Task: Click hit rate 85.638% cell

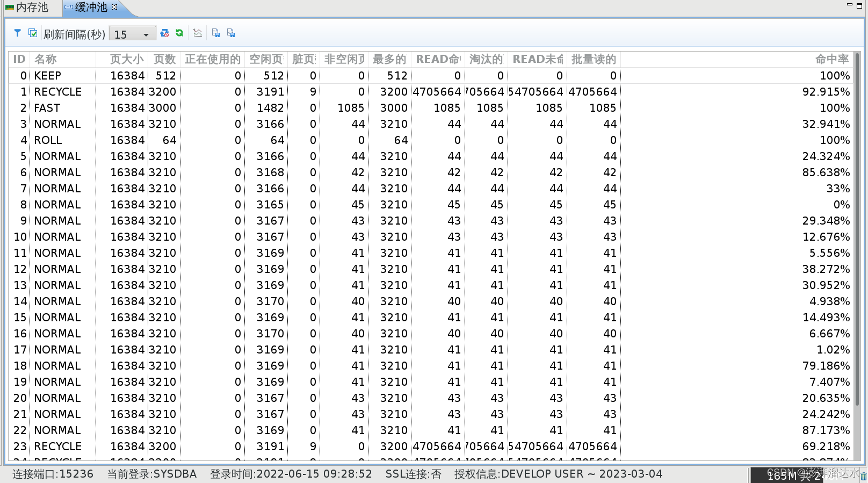Action: click(826, 172)
